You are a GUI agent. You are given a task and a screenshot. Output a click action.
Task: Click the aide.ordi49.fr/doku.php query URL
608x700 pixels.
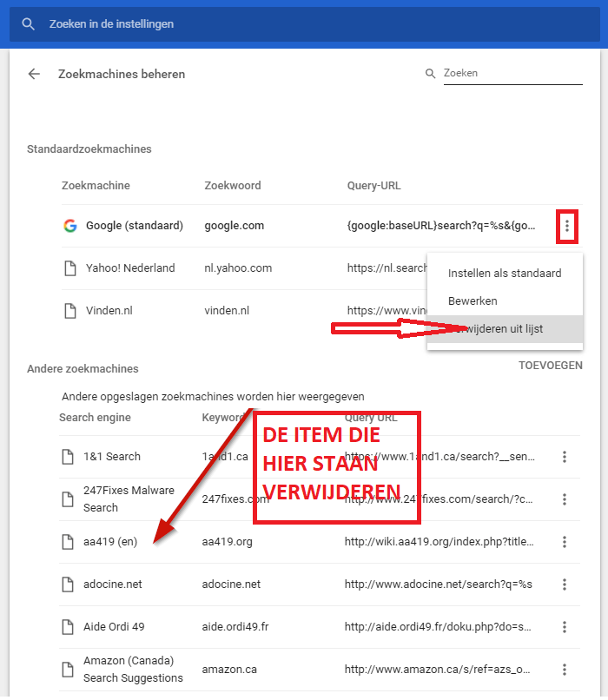point(438,627)
